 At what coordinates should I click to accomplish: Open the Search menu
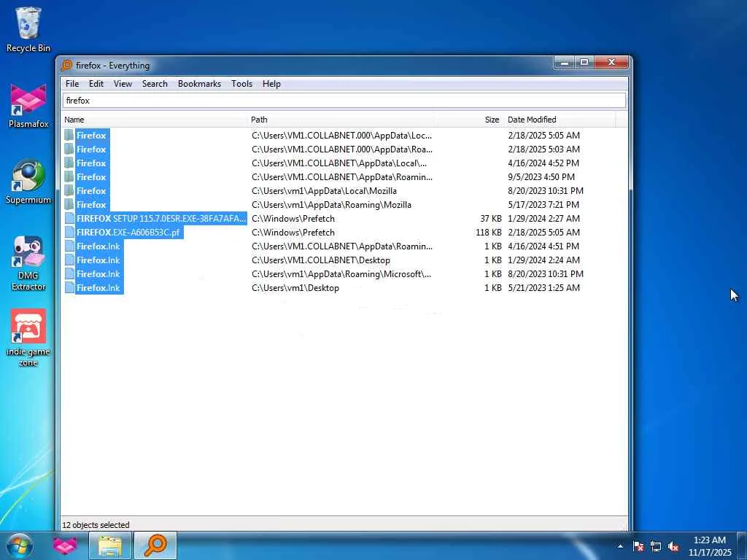pos(155,84)
